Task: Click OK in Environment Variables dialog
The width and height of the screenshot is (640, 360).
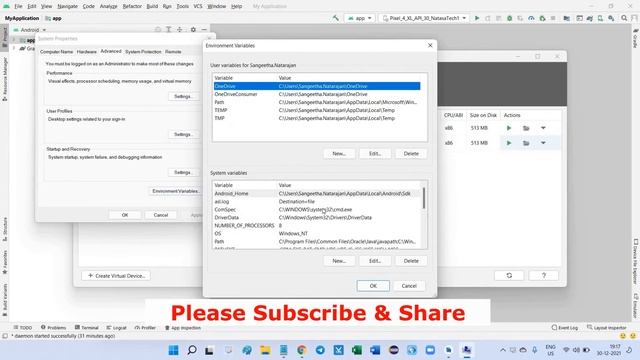Action: tap(373, 286)
